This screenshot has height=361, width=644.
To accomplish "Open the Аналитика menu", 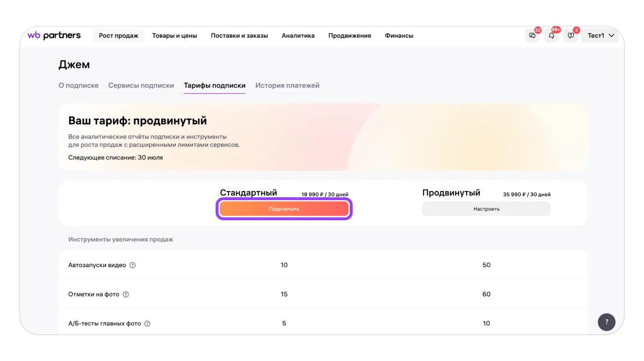I will tap(298, 36).
